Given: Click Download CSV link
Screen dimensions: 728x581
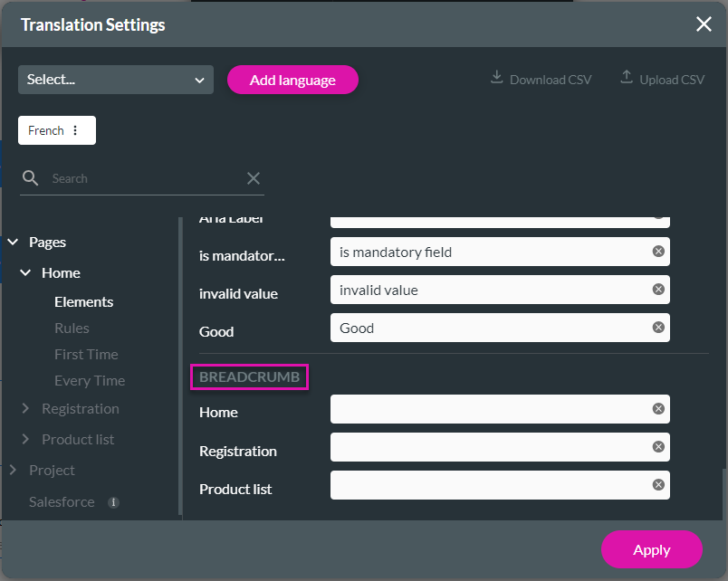Looking at the screenshot, I should pyautogui.click(x=541, y=79).
